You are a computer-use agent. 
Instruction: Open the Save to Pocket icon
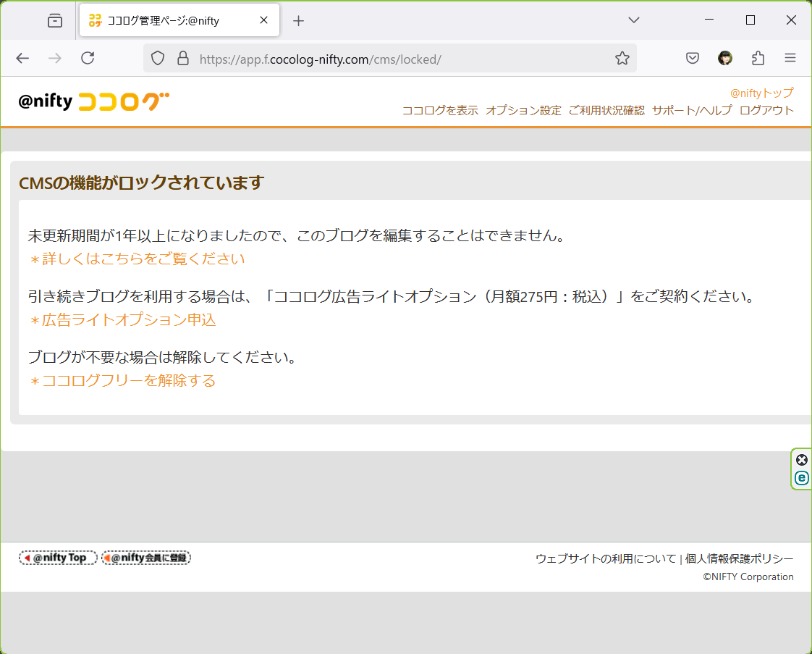[693, 58]
